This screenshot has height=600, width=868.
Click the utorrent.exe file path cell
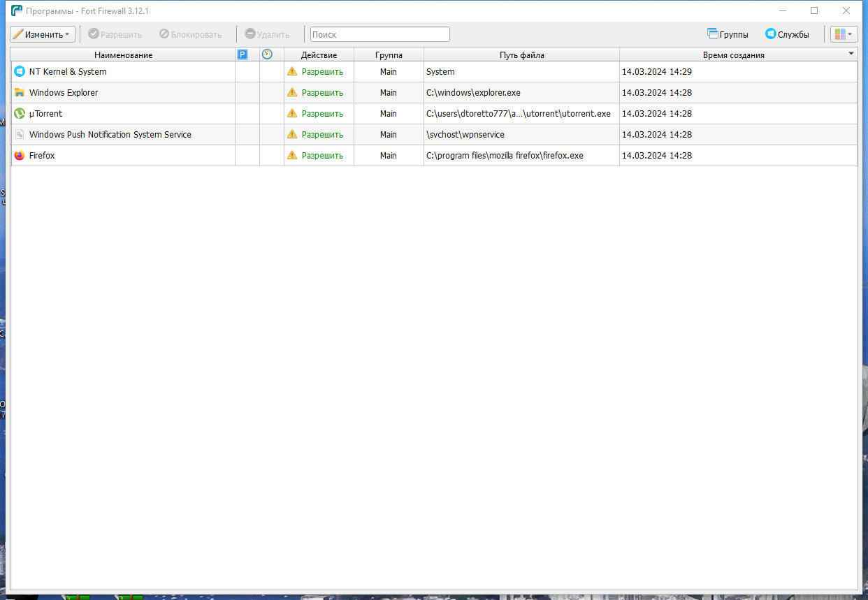(x=521, y=113)
